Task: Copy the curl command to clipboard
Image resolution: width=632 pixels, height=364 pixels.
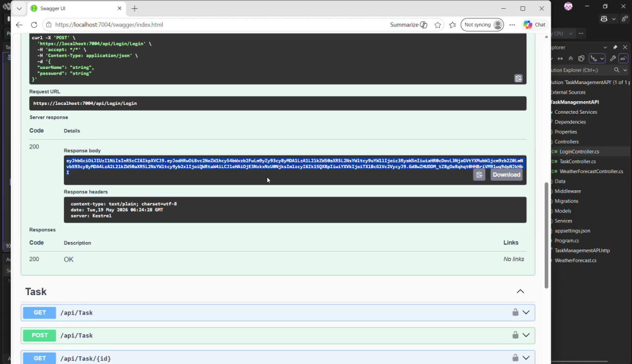Action: pos(518,78)
